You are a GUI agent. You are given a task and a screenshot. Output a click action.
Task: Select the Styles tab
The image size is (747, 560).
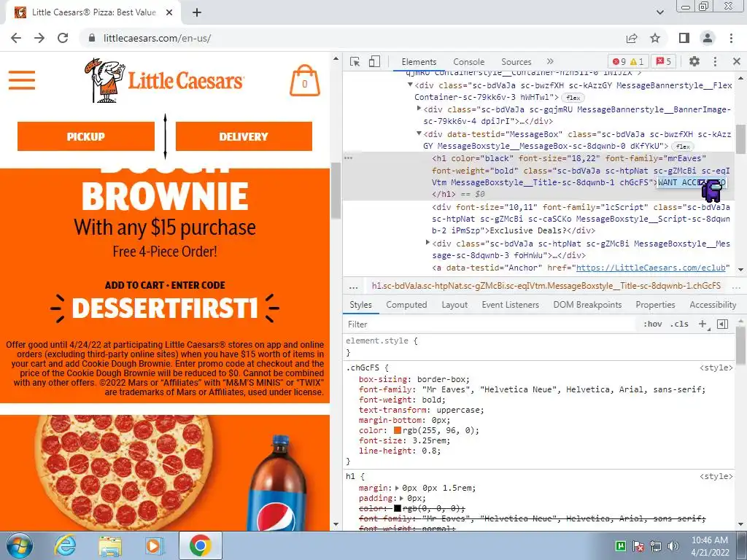coord(360,305)
